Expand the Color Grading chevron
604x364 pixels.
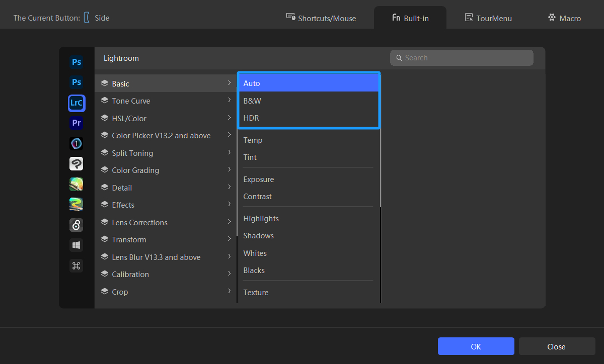[x=230, y=169]
